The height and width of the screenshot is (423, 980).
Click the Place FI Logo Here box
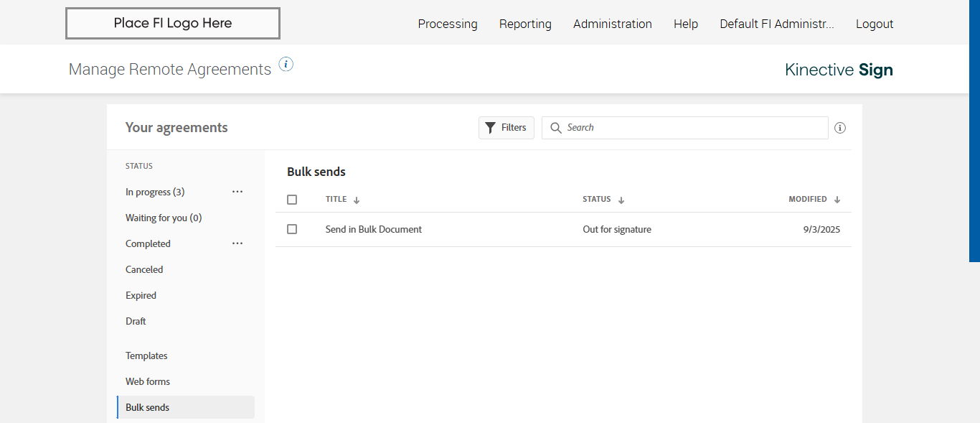[x=173, y=23]
